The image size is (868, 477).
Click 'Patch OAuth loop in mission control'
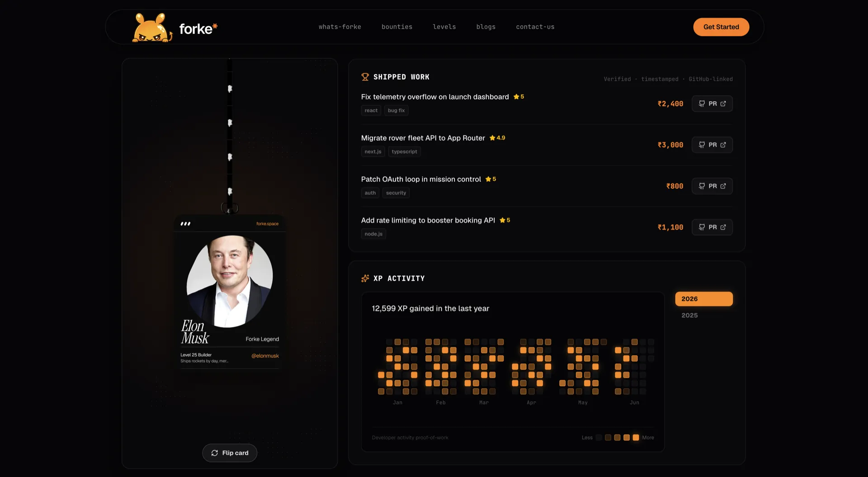(421, 179)
